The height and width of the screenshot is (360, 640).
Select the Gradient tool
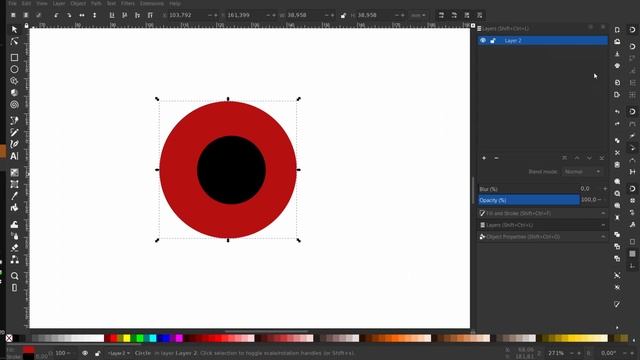click(x=14, y=172)
